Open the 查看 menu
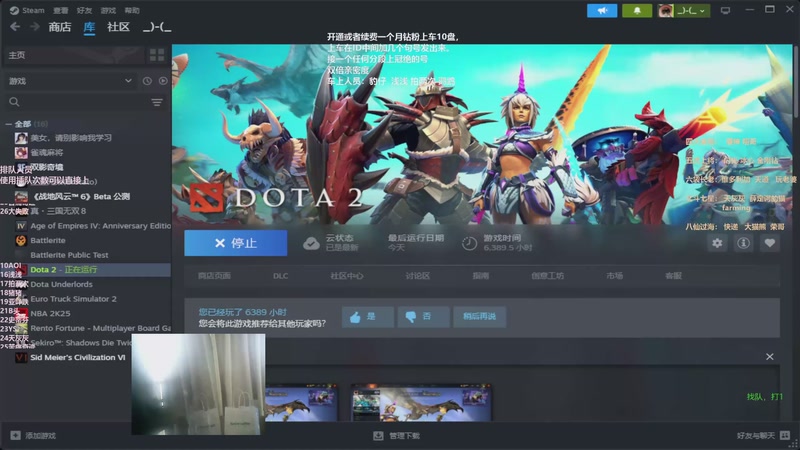This screenshot has height=450, width=800. coord(61,10)
